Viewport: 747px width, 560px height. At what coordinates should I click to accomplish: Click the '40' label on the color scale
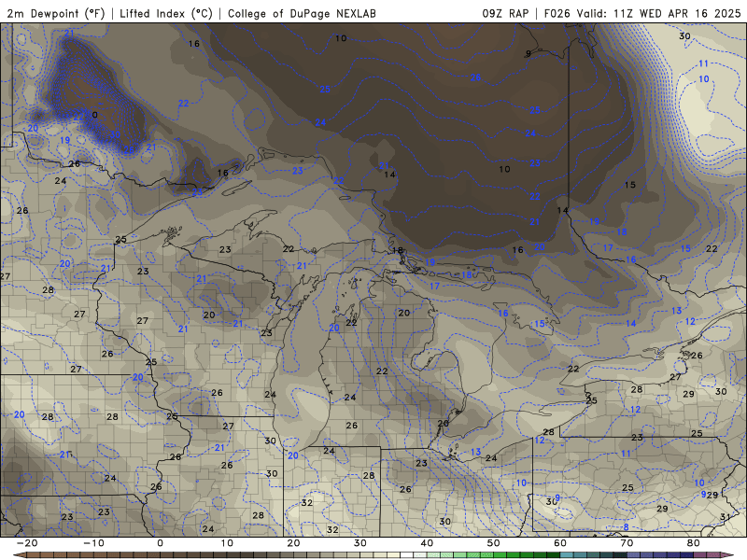point(427,543)
